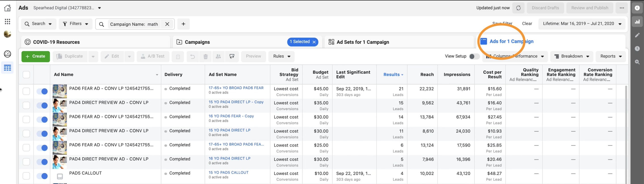The width and height of the screenshot is (644, 184).
Task: Click the PAD5 CALLOUT ad placeholder thumbnail
Action: click(x=60, y=176)
